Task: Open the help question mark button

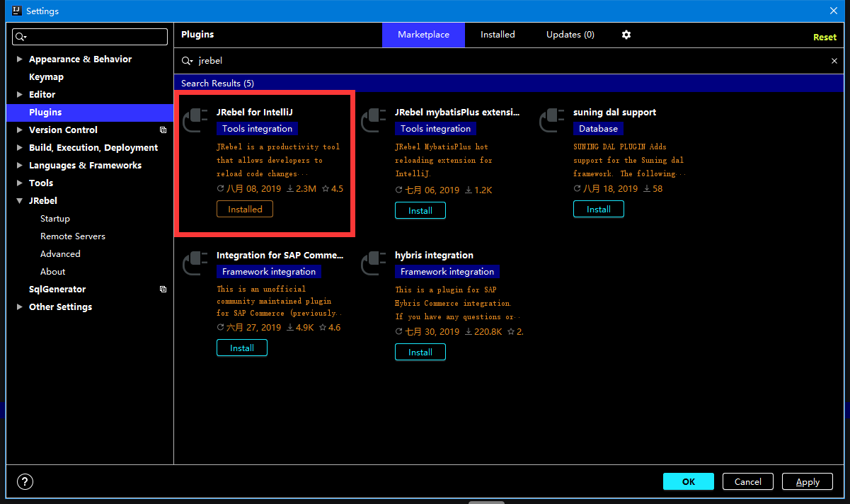Action: (x=25, y=482)
